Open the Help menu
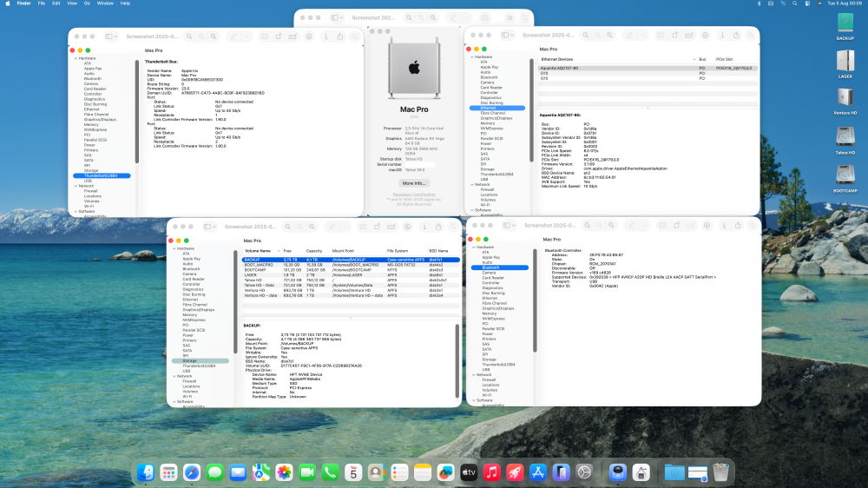868x488 pixels. pos(125,3)
